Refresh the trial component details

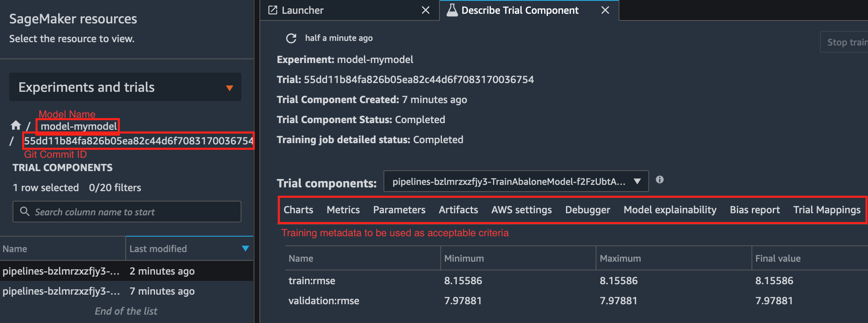(291, 38)
